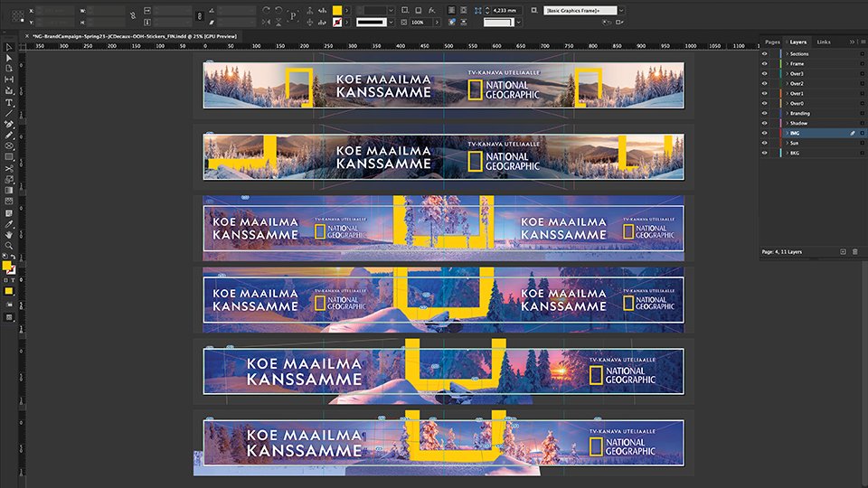Open the stroke style dropdown arrow
Image resolution: width=868 pixels, height=488 pixels.
[x=391, y=22]
